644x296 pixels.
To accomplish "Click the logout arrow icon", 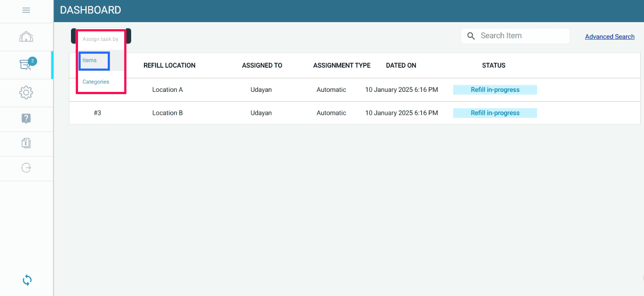I will tap(26, 168).
